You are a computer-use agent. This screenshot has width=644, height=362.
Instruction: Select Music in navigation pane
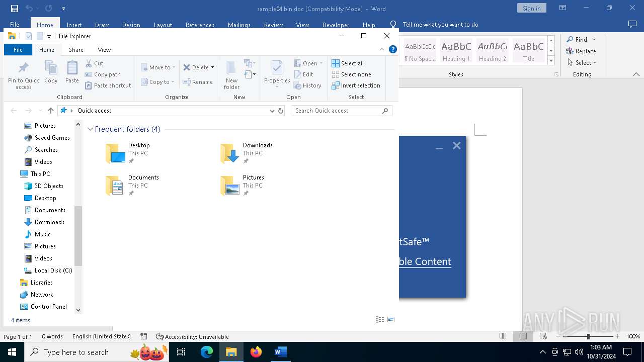[x=38, y=234]
